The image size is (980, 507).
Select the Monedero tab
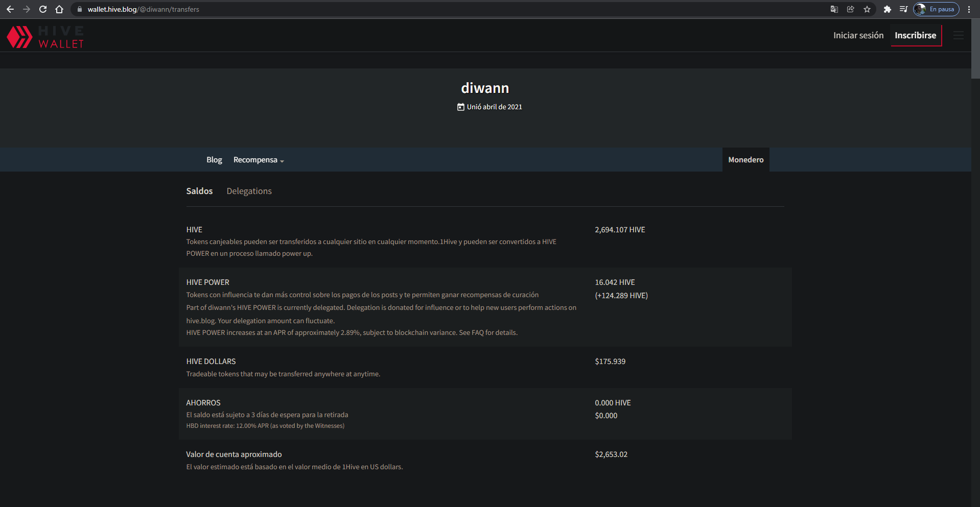tap(745, 160)
